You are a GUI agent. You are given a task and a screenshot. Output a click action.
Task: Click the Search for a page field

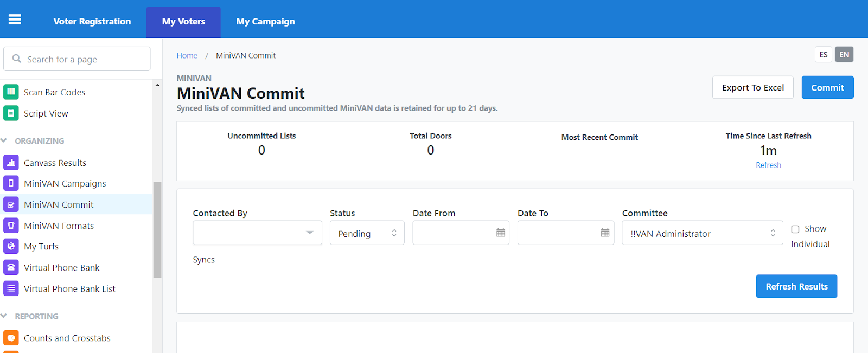tap(77, 59)
